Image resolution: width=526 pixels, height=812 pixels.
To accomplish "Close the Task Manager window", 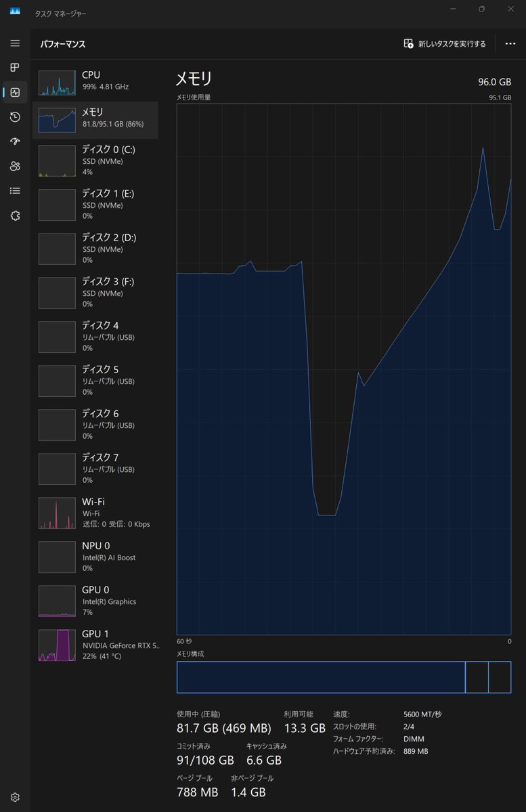I will tap(511, 9).
